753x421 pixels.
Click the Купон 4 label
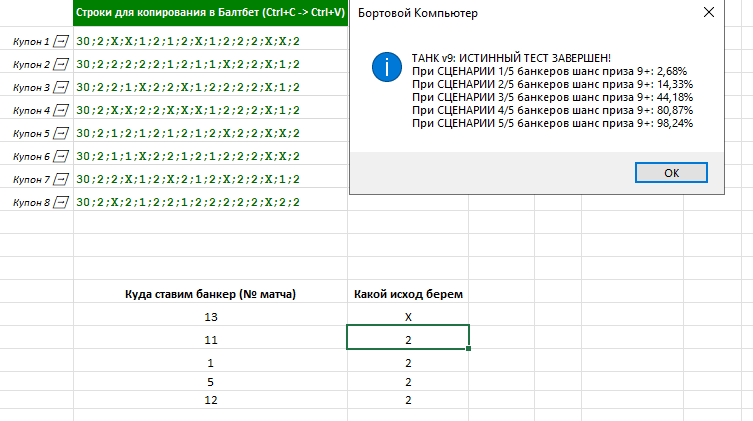pyautogui.click(x=31, y=111)
